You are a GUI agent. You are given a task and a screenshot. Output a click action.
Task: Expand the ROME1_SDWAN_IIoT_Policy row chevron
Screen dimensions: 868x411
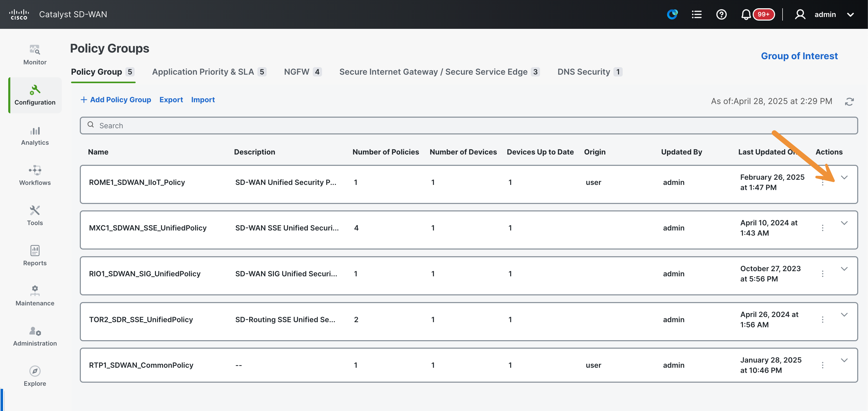tap(844, 177)
